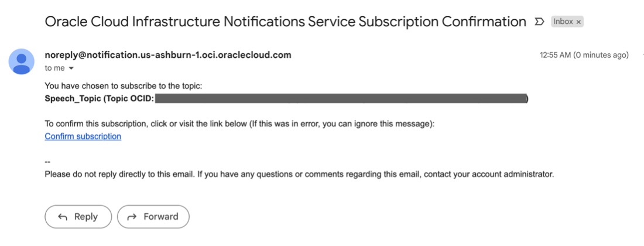Open the sender's profile avatar

point(22,61)
